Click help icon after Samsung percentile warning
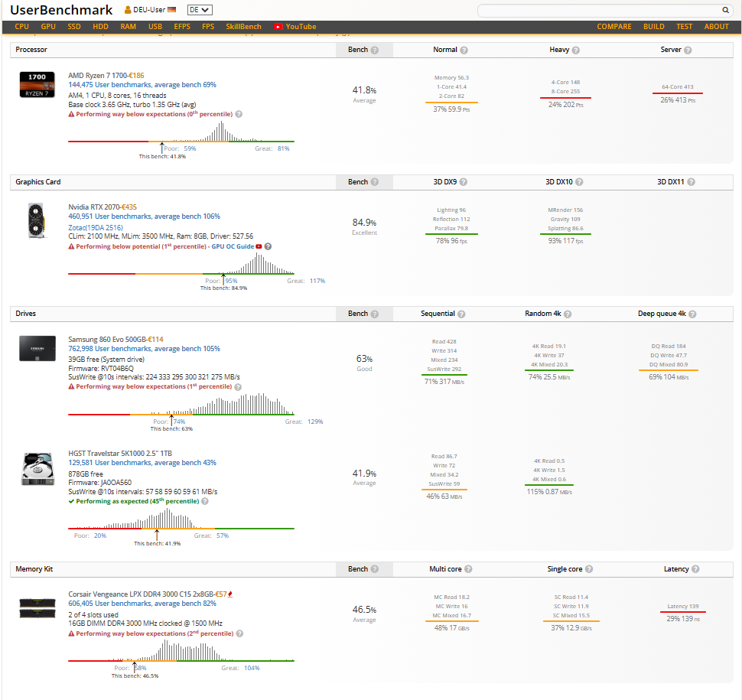This screenshot has height=700, width=742. pos(238,386)
